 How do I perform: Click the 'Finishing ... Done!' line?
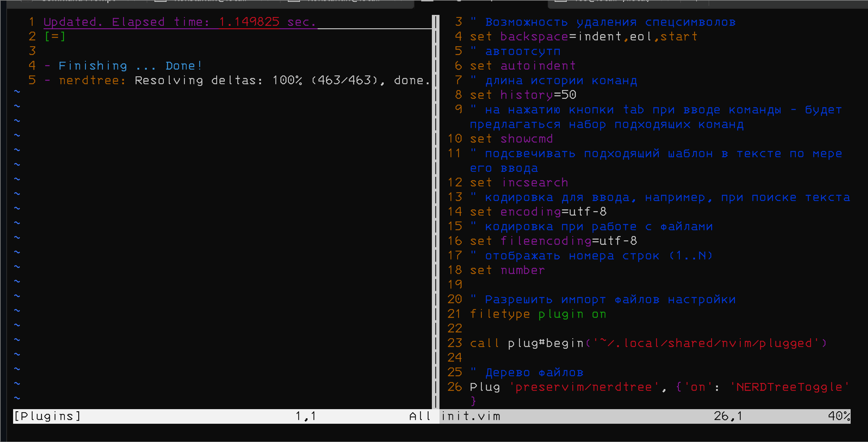(x=130, y=66)
